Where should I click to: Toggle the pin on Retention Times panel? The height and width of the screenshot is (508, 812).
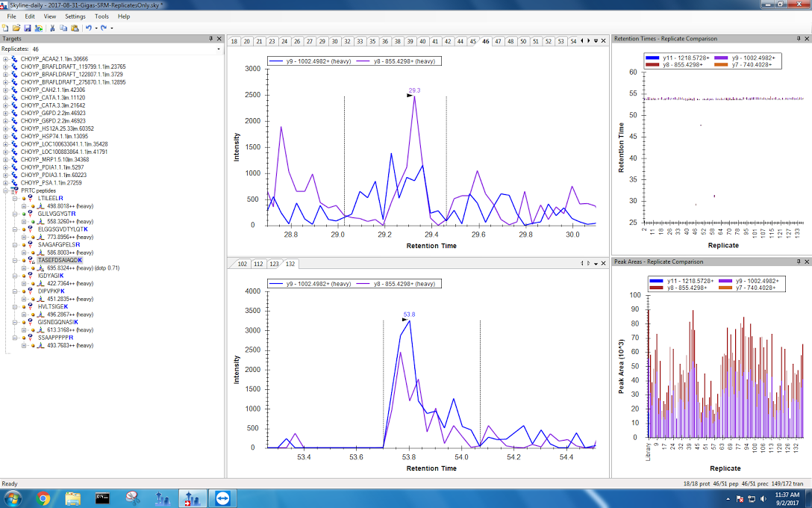point(797,39)
